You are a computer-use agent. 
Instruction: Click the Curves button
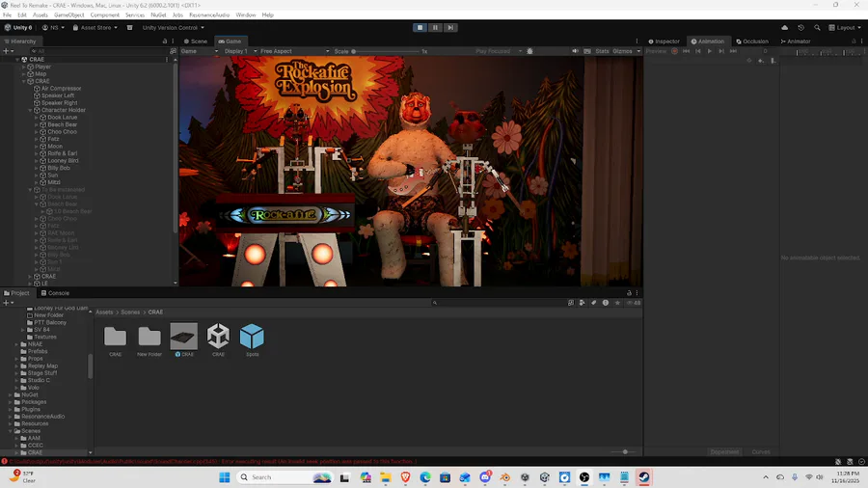pyautogui.click(x=761, y=452)
